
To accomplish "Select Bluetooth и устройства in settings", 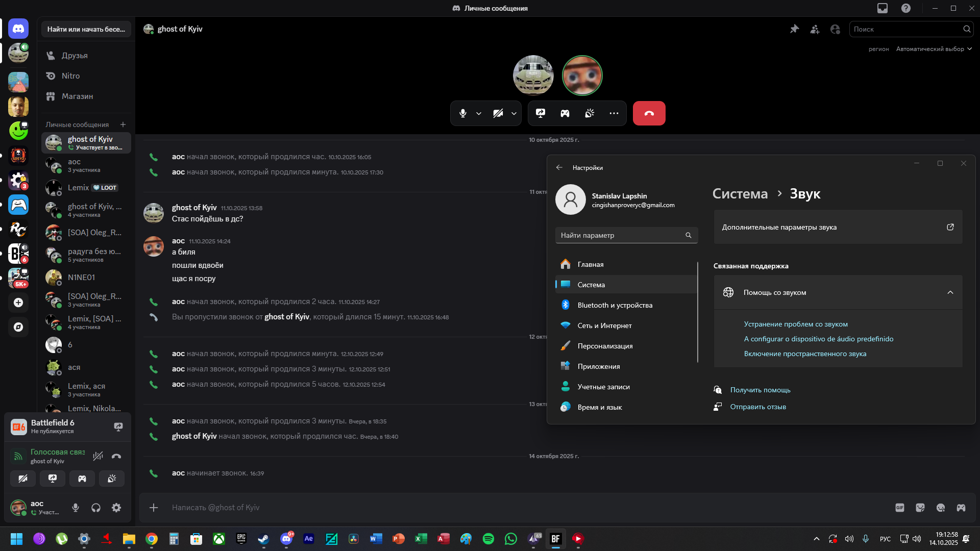I will coord(615,305).
